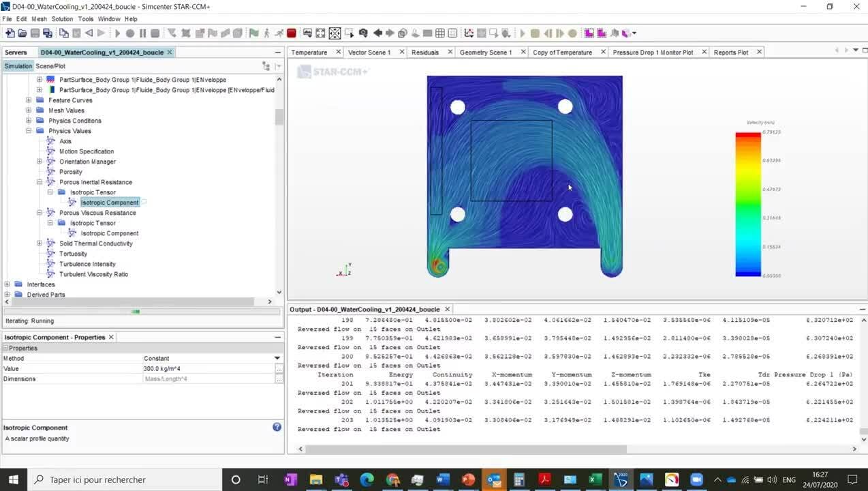
Task: Open the Method dropdown set to Constant
Action: click(x=277, y=358)
